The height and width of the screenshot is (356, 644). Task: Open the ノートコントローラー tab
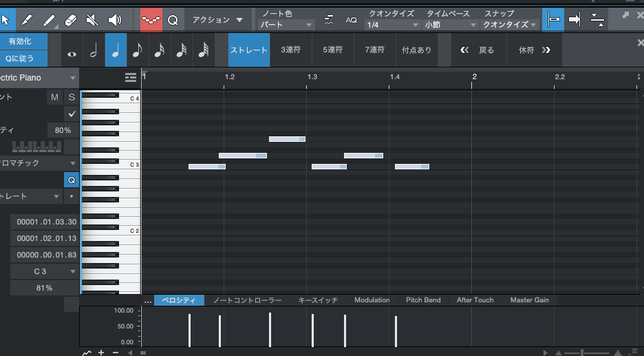click(247, 300)
